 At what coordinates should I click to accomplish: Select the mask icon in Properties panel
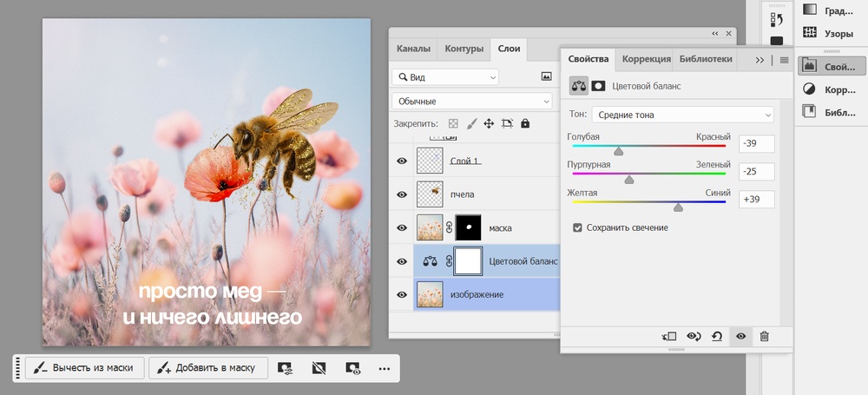tap(598, 86)
